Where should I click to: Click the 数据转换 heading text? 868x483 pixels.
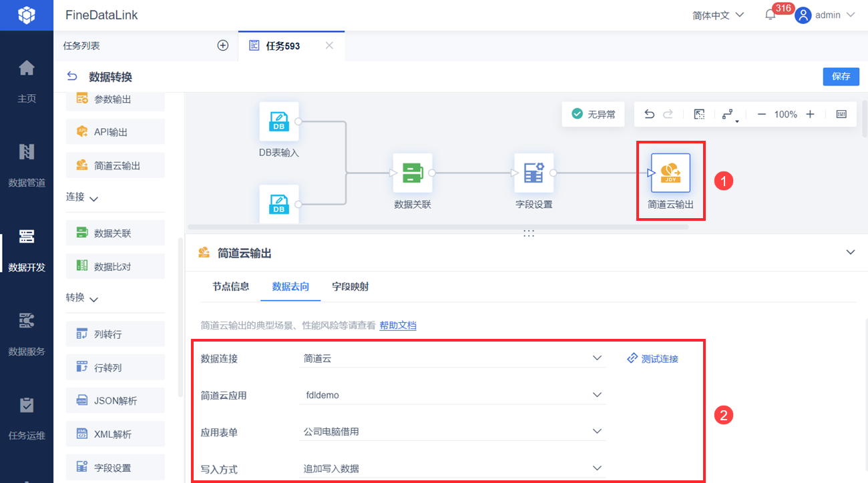[x=111, y=77]
